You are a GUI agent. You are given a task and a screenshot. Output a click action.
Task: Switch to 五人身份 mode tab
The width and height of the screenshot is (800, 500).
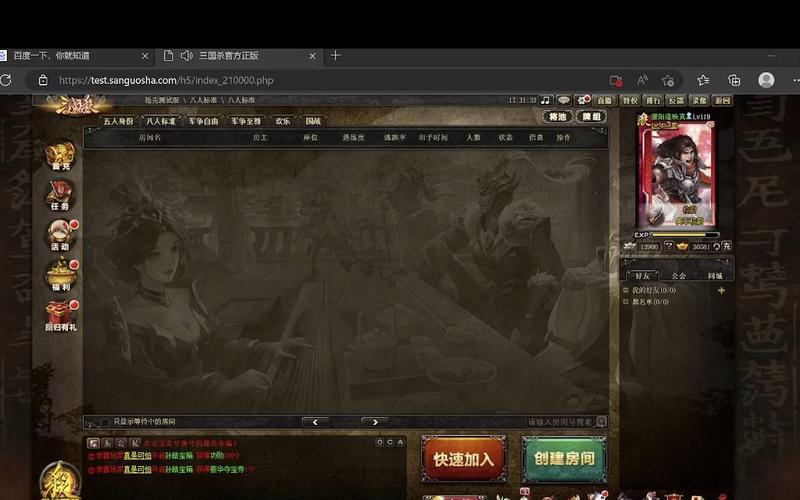(118, 121)
